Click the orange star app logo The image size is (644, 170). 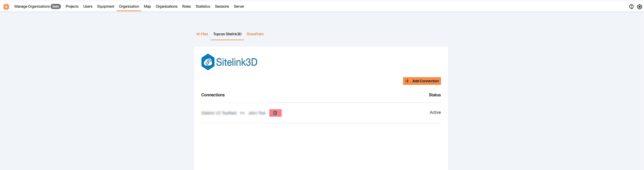(6, 7)
